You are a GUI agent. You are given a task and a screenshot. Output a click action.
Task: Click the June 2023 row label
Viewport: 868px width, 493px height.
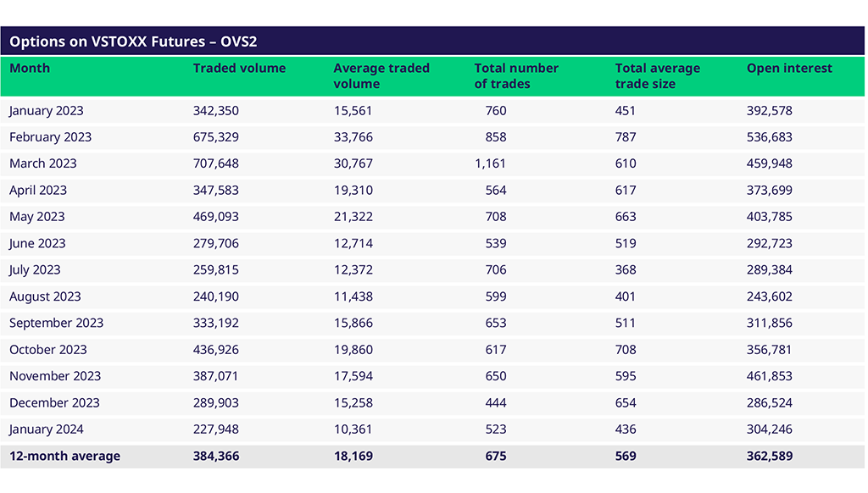coord(37,243)
